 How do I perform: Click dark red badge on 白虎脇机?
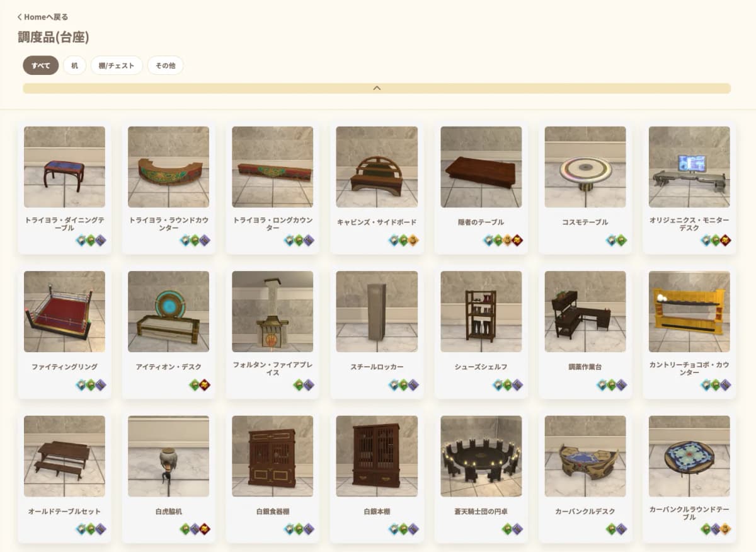point(204,529)
